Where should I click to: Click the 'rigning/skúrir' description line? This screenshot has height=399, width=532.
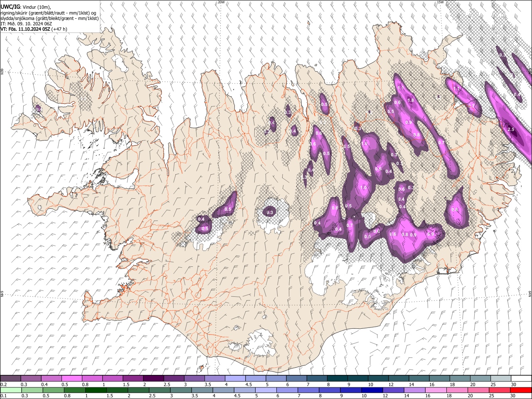[48, 13]
